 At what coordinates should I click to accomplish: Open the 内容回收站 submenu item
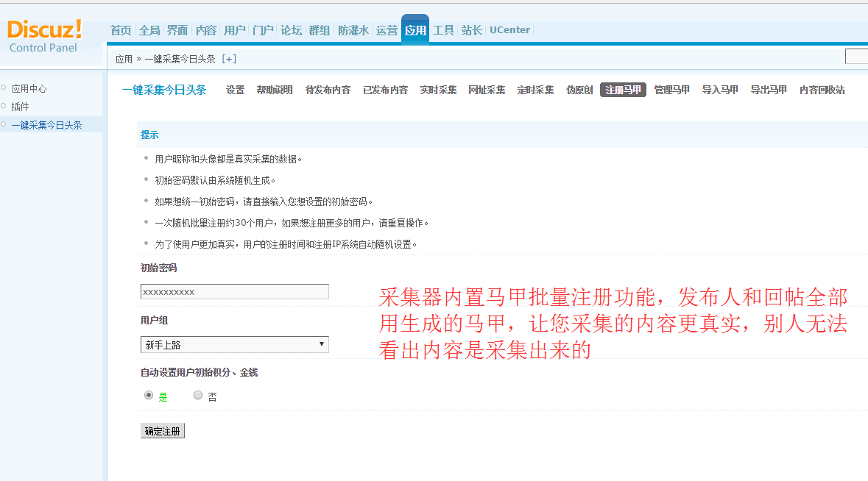click(x=822, y=90)
